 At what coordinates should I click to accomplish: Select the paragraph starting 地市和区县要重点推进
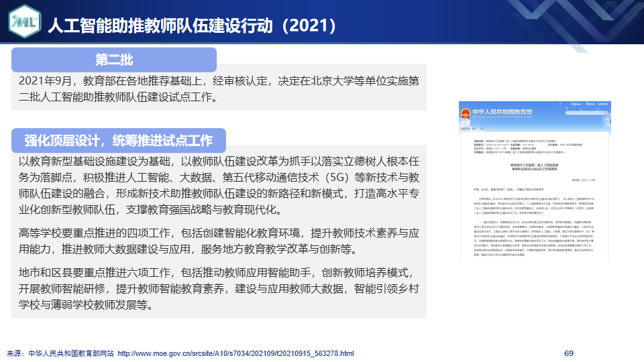219,290
